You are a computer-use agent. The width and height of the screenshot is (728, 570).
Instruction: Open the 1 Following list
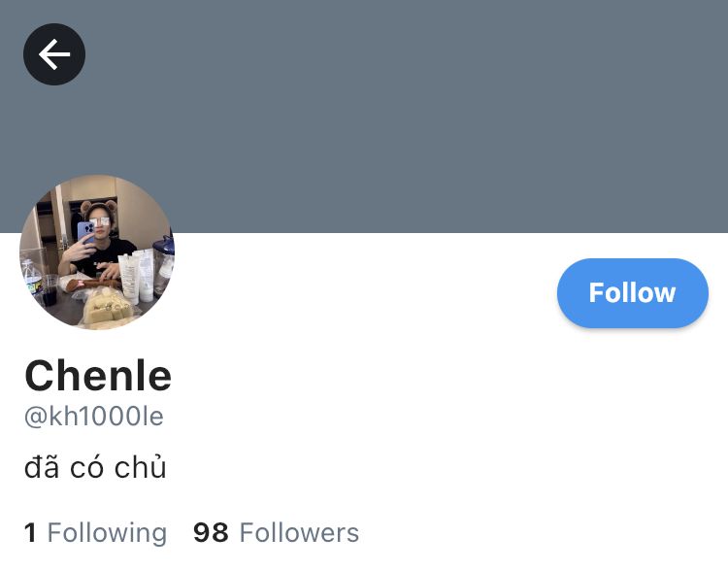click(x=95, y=532)
